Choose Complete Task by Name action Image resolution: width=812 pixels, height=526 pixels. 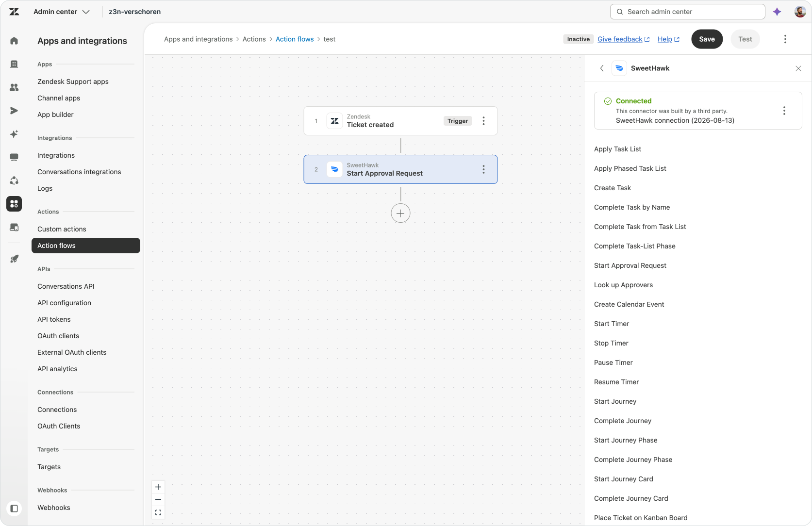632,207
